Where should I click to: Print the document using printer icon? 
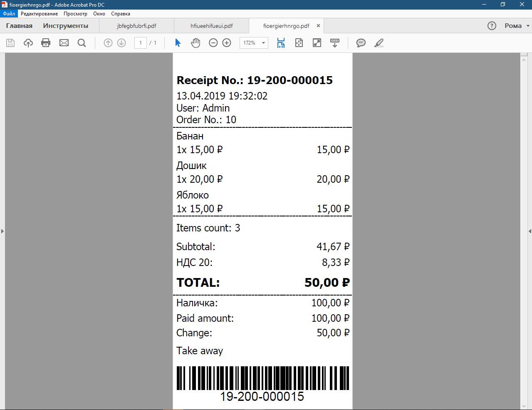coord(46,43)
